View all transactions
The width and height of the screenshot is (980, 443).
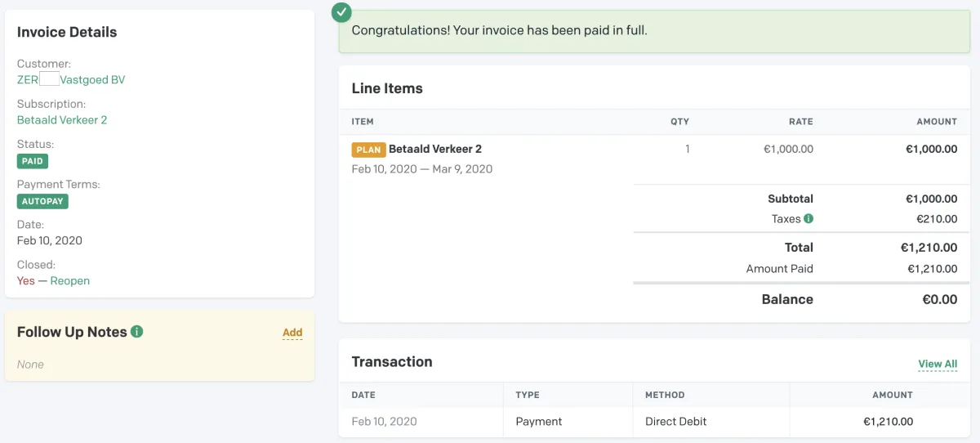937,365
